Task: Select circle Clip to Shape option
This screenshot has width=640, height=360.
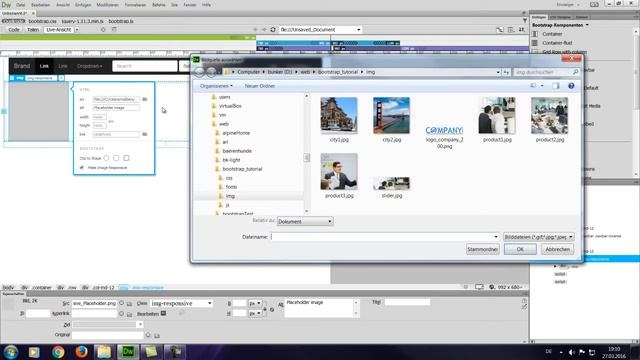Action: (107, 158)
